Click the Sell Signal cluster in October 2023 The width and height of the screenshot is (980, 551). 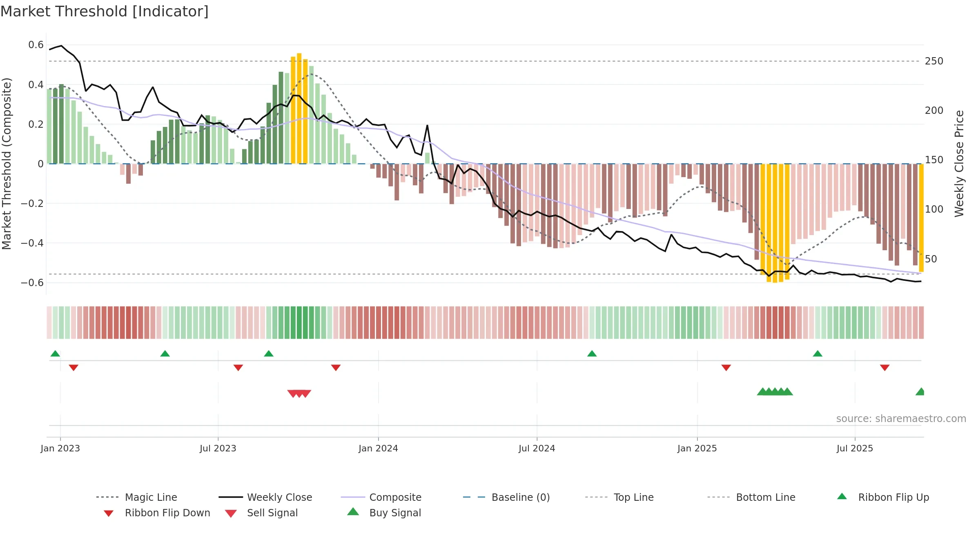(x=299, y=393)
